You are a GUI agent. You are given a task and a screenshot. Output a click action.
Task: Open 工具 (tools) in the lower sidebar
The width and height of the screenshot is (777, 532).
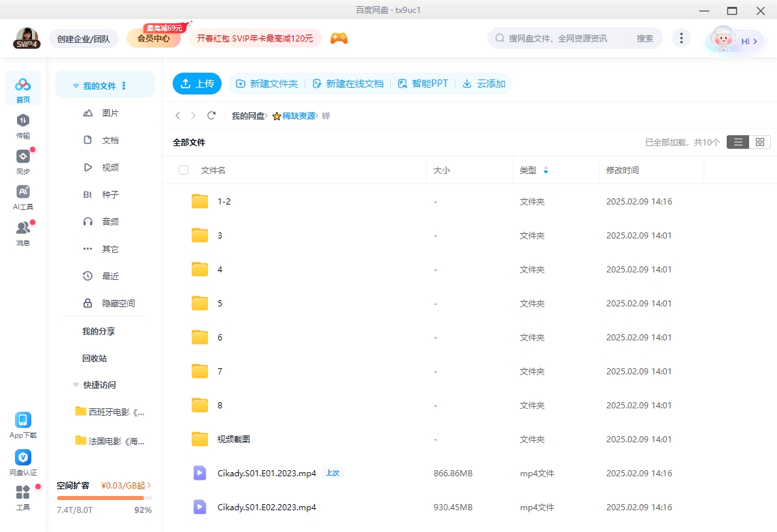pyautogui.click(x=22, y=500)
